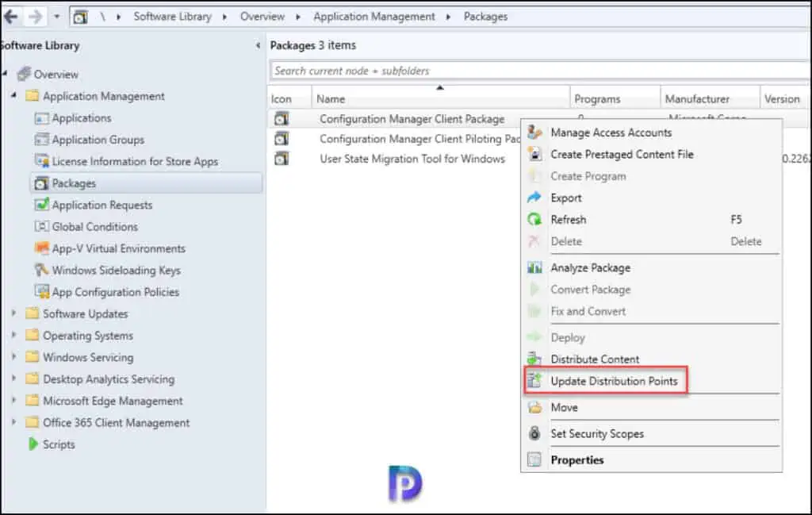
Task: Open the arrow after Application Management breadcrumb
Action: pos(449,17)
